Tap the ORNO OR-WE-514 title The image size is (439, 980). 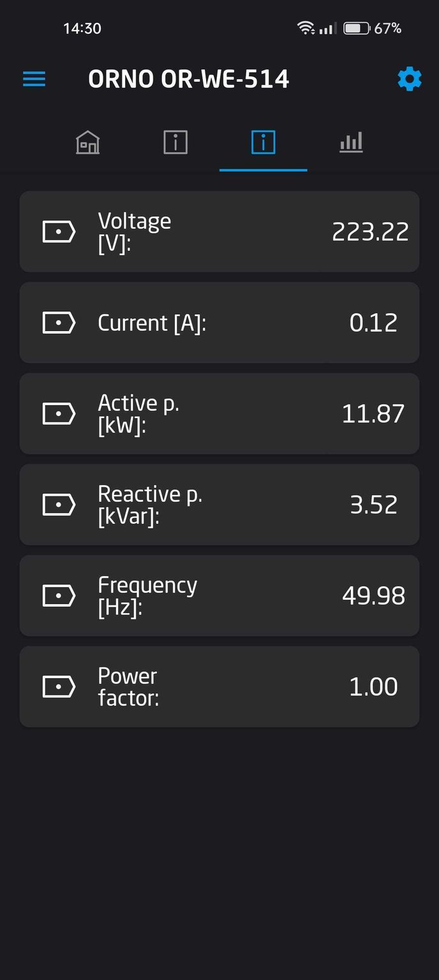(x=188, y=79)
